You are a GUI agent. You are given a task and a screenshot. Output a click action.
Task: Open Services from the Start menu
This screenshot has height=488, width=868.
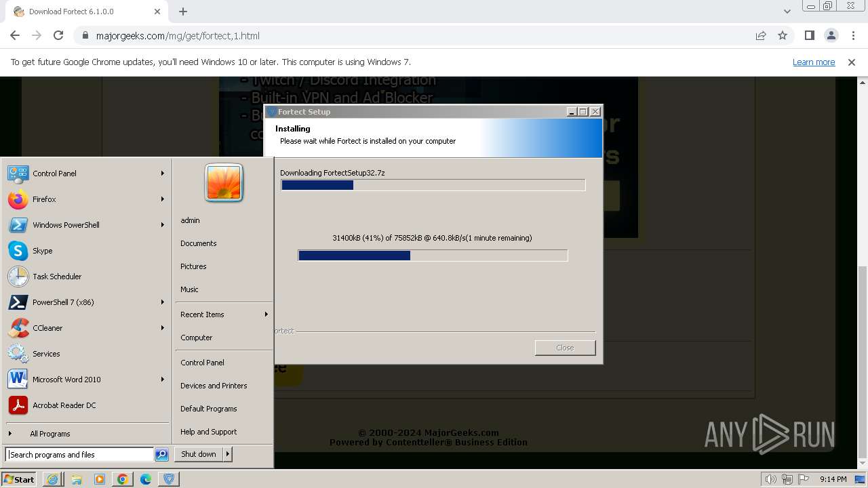(x=18, y=354)
